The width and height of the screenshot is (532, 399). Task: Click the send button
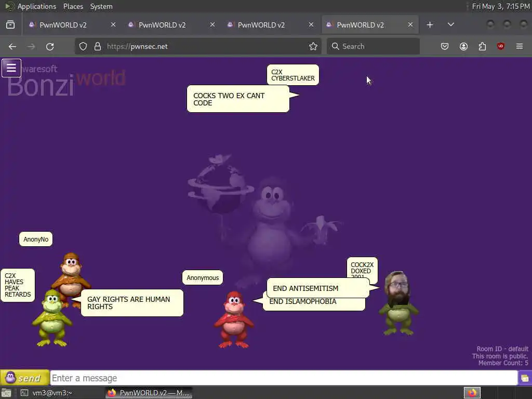(24, 378)
